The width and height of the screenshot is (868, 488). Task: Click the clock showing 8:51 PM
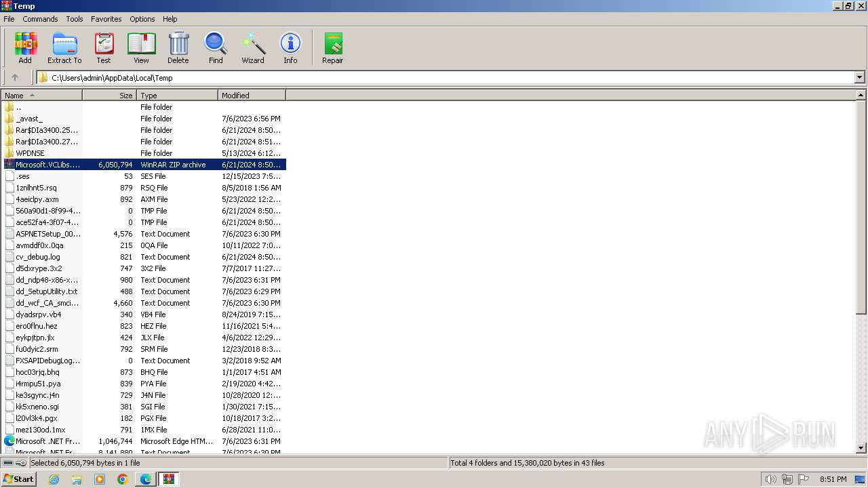click(x=833, y=479)
